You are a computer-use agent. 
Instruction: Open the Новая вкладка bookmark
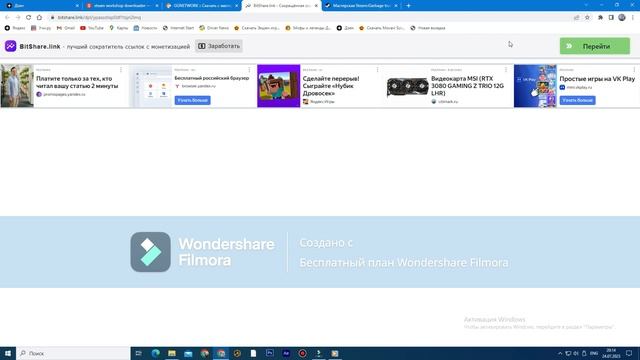click(x=428, y=28)
